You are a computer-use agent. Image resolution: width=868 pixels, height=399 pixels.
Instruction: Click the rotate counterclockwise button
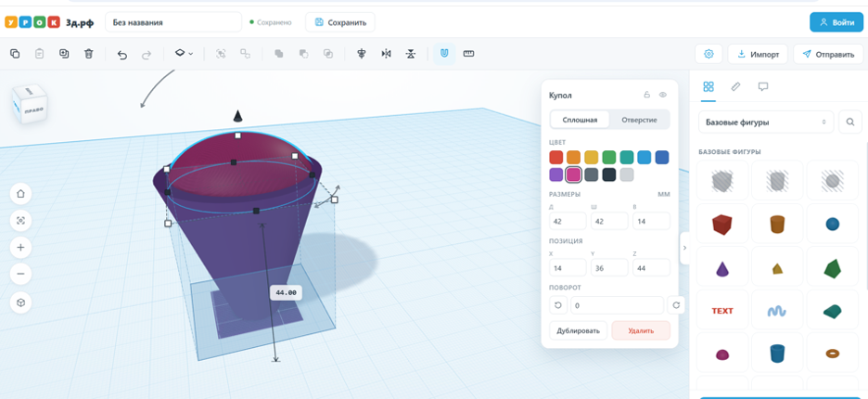[x=557, y=304]
